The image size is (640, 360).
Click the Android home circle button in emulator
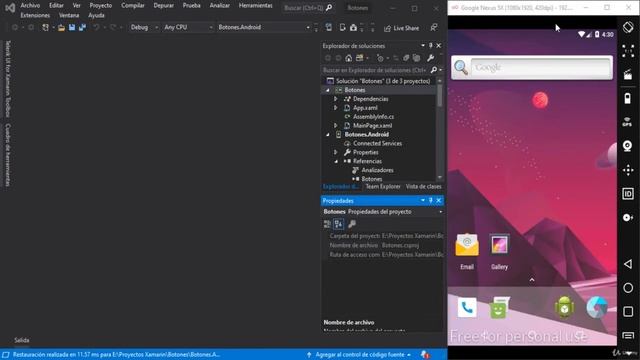click(628, 288)
